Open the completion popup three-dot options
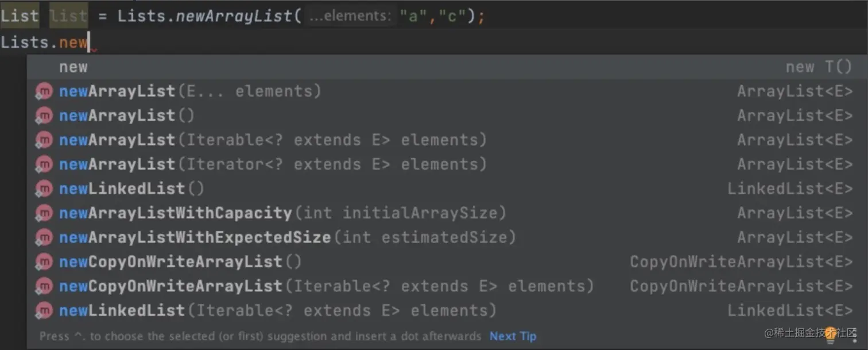The image size is (868, 350). (x=855, y=336)
